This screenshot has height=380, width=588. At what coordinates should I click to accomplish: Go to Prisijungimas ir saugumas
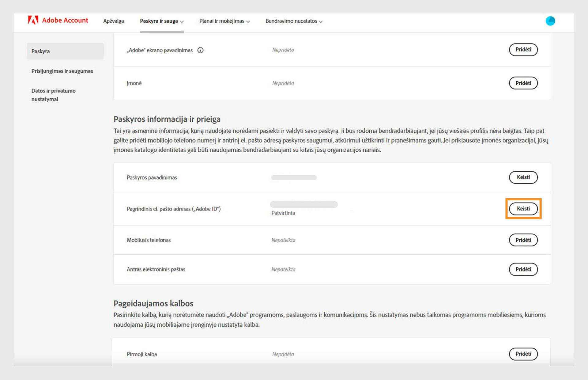click(62, 71)
